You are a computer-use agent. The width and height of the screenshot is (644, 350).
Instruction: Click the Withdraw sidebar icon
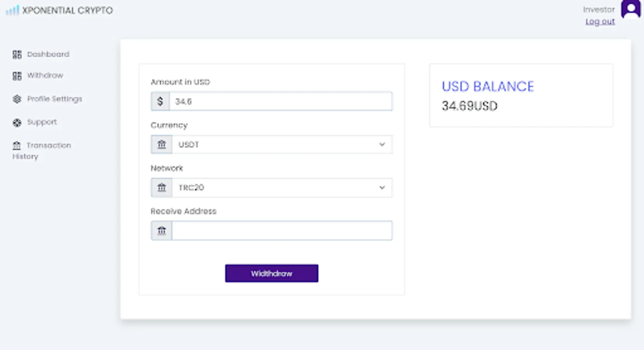pos(17,76)
